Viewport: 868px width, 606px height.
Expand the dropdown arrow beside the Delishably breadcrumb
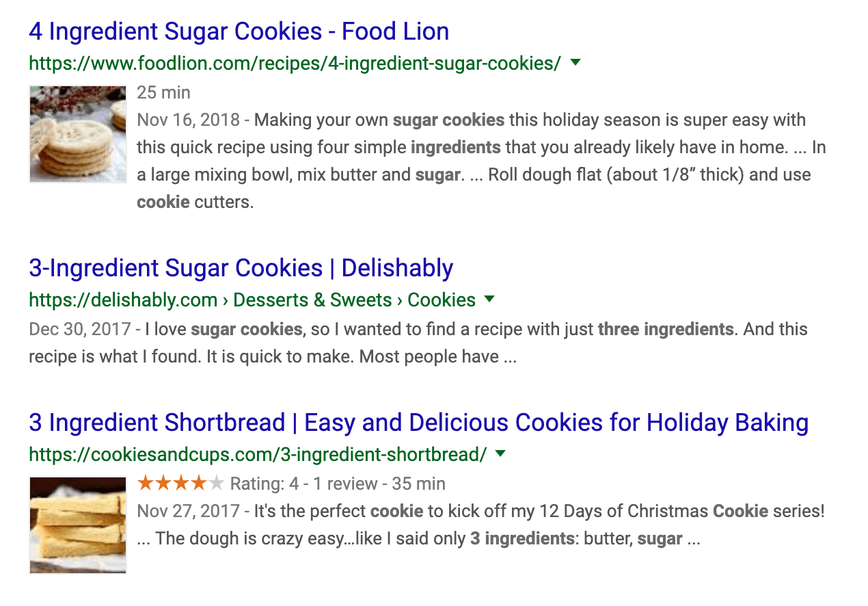tap(489, 300)
